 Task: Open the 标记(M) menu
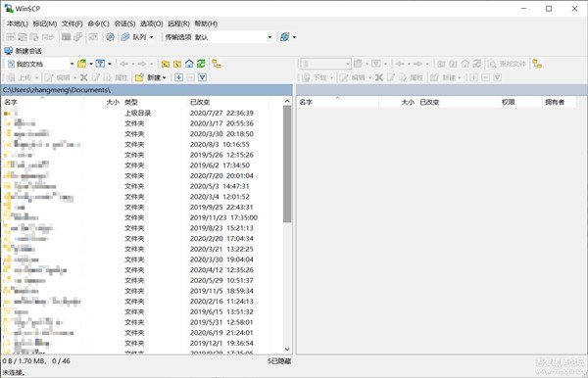45,24
